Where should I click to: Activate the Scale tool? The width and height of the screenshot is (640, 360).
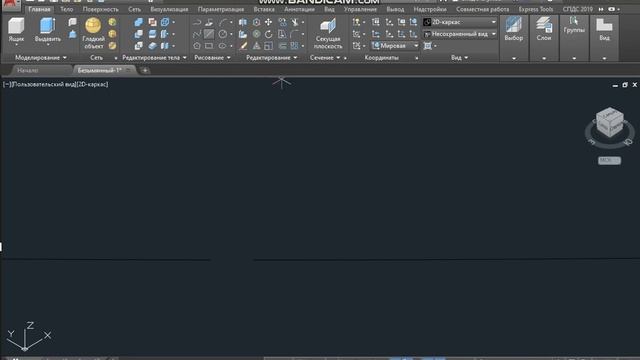coord(269,46)
